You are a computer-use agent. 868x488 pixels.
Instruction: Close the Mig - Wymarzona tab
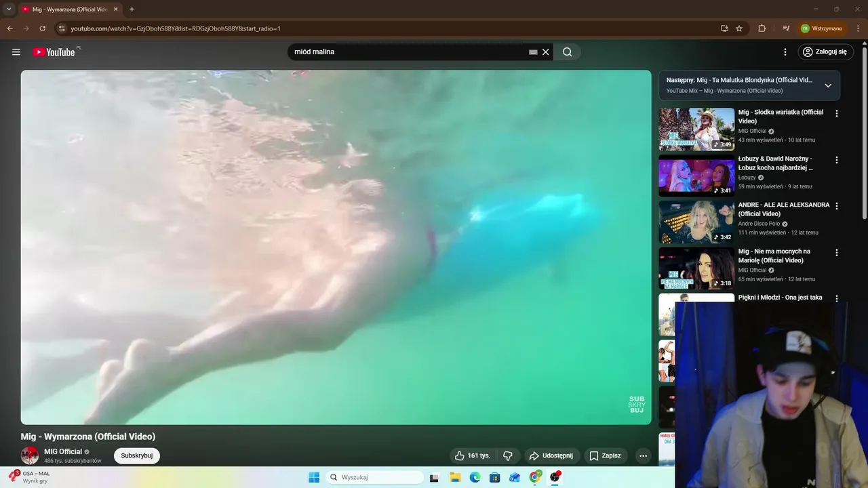(x=116, y=9)
